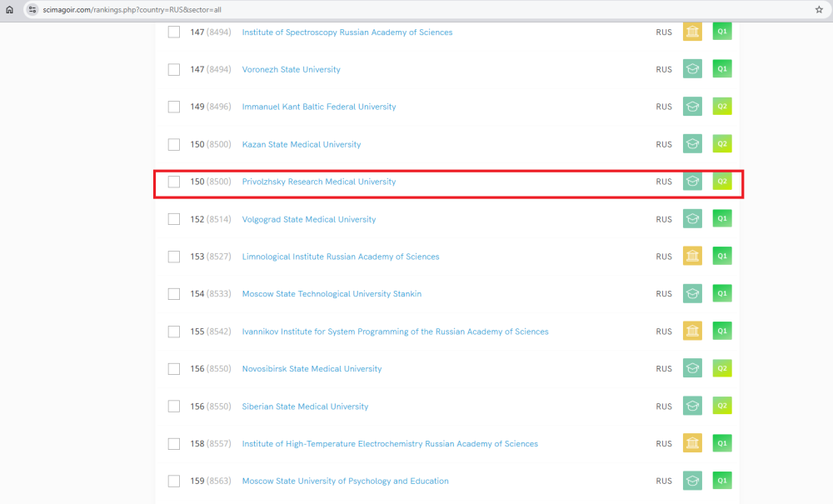Select checkbox beside Immanuel Kant Baltic Federal University
Image resolution: width=833 pixels, height=504 pixels.
click(x=174, y=107)
